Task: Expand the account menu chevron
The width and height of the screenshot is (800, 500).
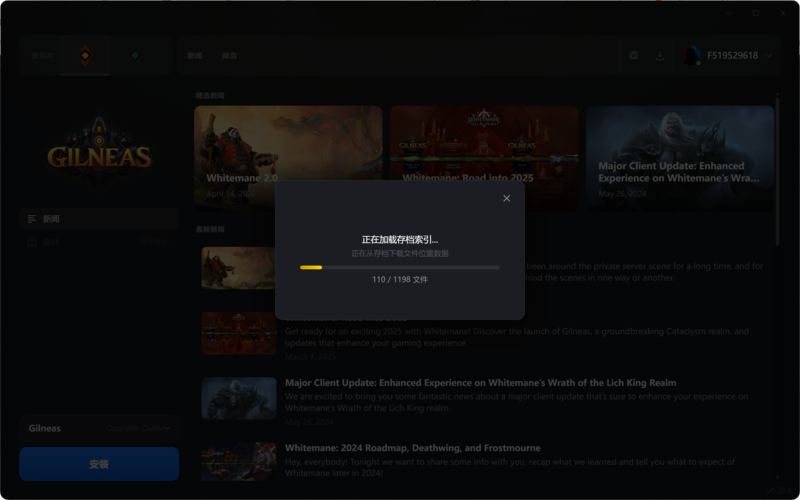Action: (769, 56)
